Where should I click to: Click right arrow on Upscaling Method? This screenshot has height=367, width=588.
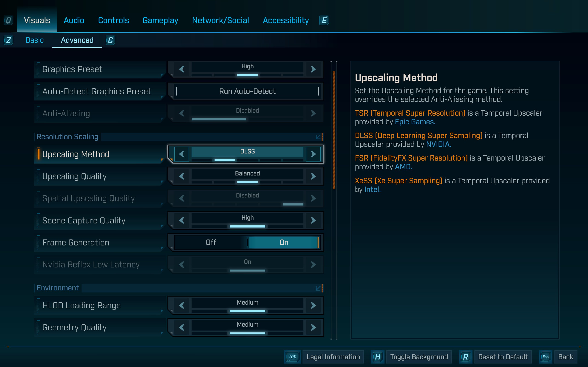click(313, 154)
